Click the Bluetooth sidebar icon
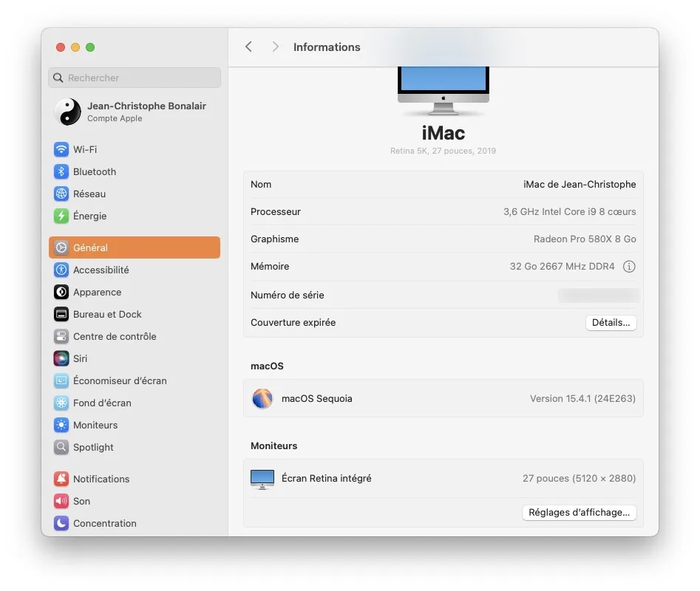The image size is (700, 591). [x=61, y=171]
